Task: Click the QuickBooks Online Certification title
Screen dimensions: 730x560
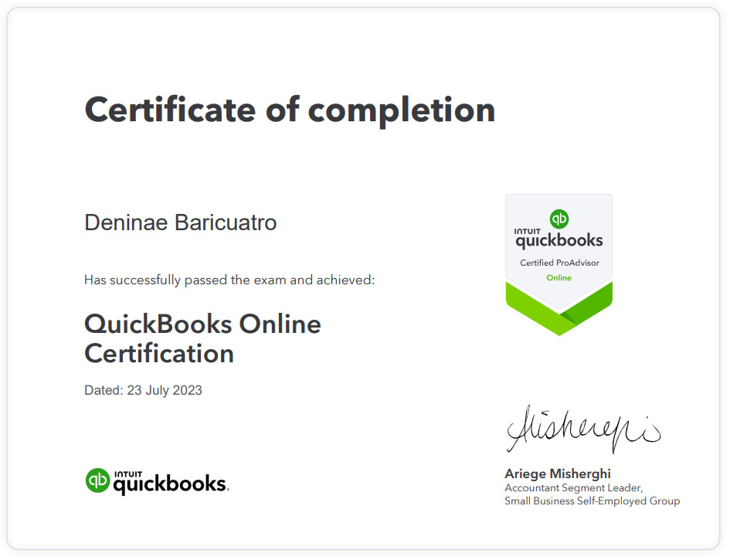Action: click(x=202, y=338)
